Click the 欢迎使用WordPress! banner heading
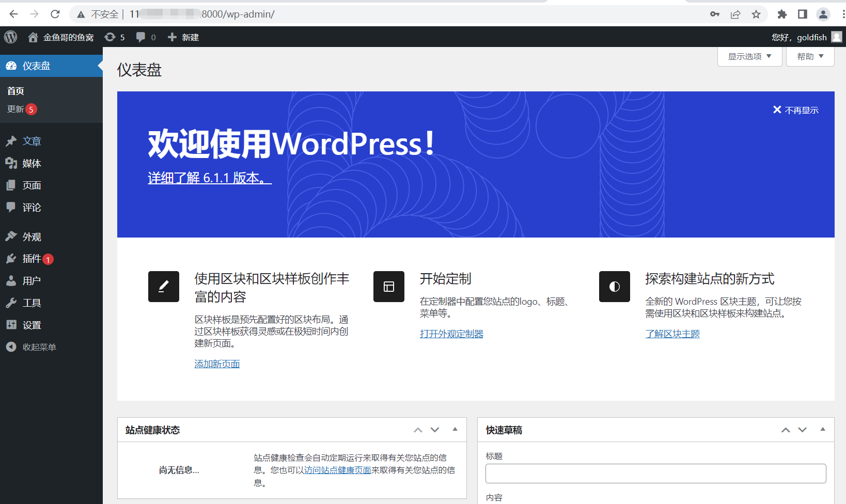This screenshot has height=504, width=846. pos(291,144)
